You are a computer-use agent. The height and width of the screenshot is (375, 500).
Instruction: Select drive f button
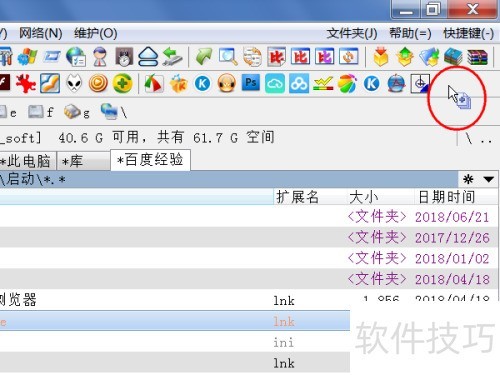(41, 112)
